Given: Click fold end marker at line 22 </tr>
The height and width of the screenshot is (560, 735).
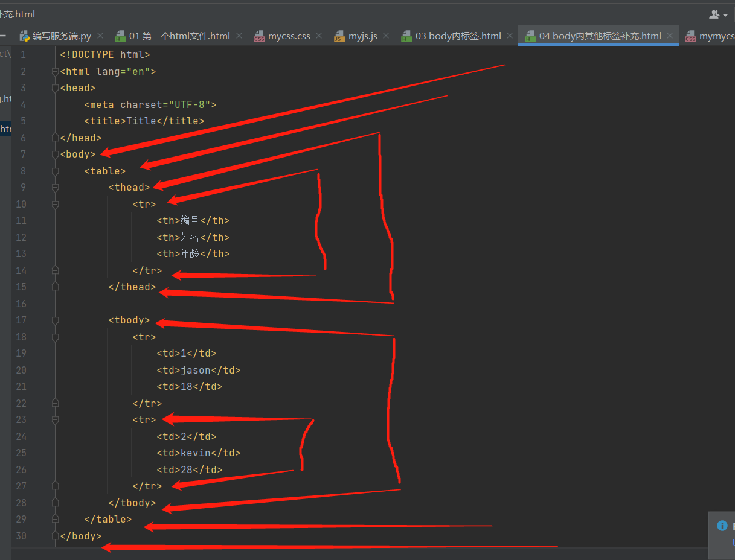Looking at the screenshot, I should pyautogui.click(x=56, y=403).
